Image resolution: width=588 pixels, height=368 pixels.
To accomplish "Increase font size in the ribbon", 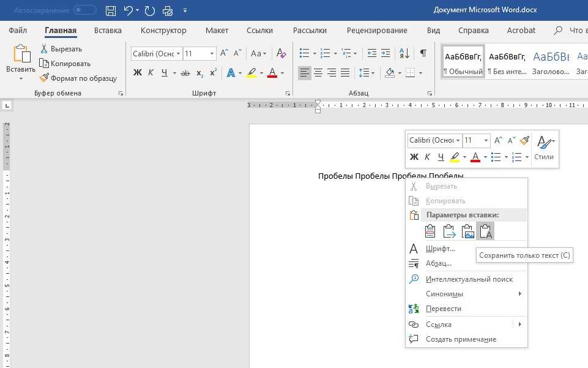I will [225, 53].
